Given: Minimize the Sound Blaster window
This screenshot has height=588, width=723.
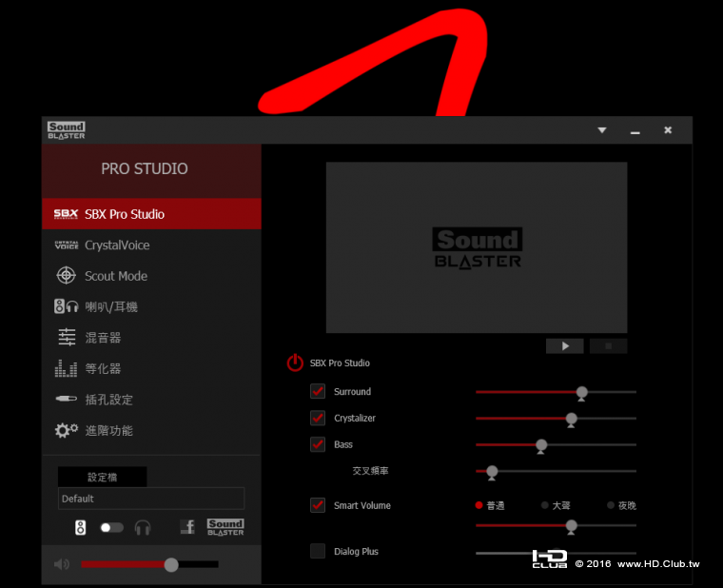Looking at the screenshot, I should 635,131.
